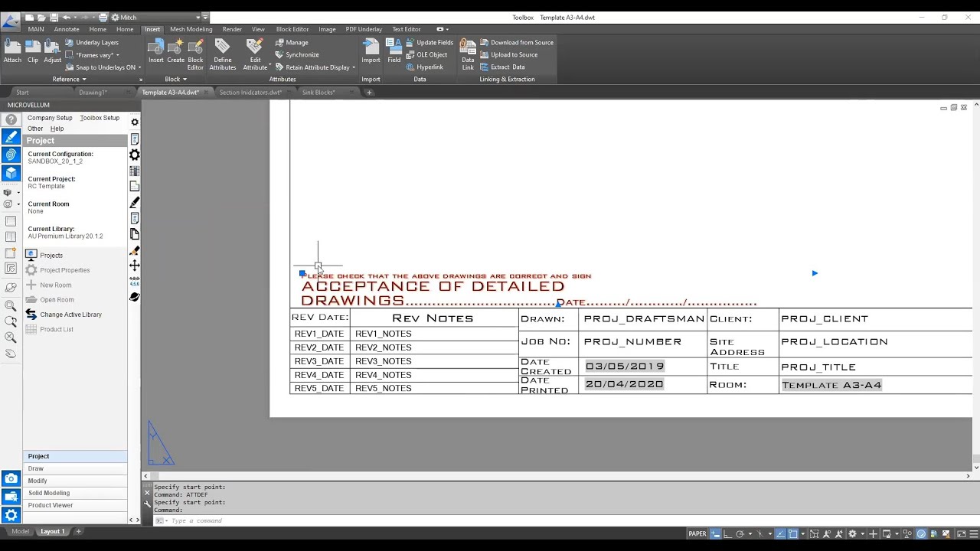Image resolution: width=980 pixels, height=551 pixels.
Task: Open Extract Data wizard
Action: click(502, 67)
